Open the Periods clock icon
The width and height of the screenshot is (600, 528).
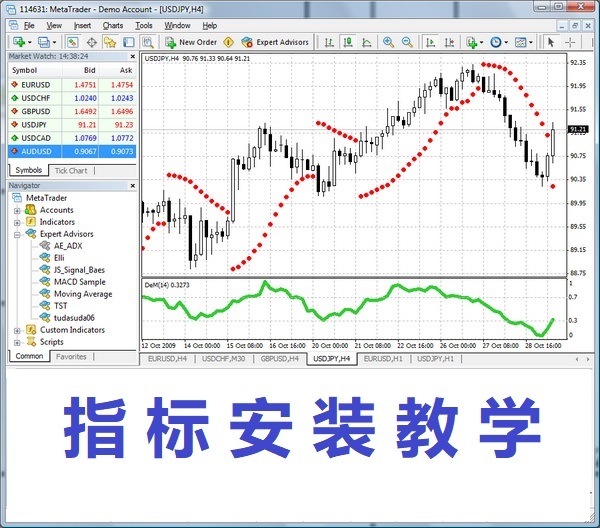pos(496,42)
